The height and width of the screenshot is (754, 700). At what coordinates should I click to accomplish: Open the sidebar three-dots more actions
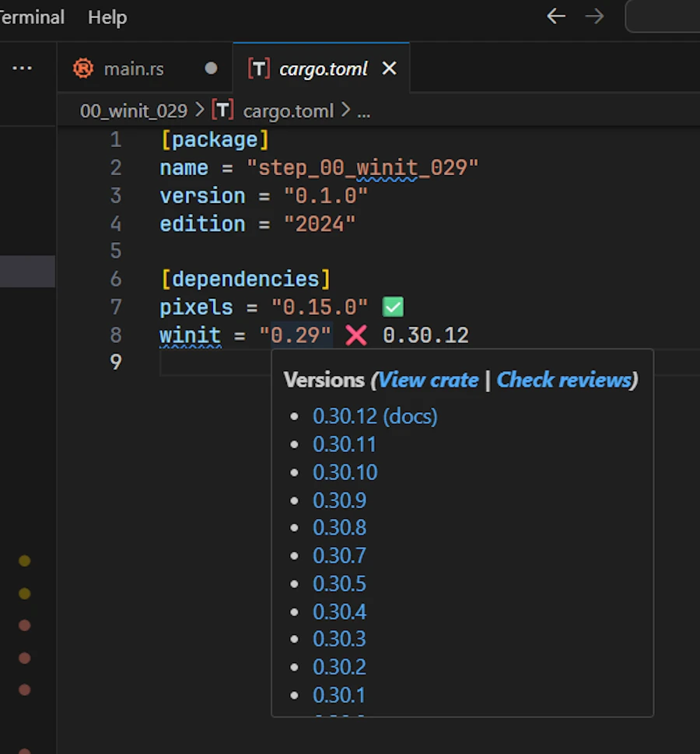click(23, 68)
